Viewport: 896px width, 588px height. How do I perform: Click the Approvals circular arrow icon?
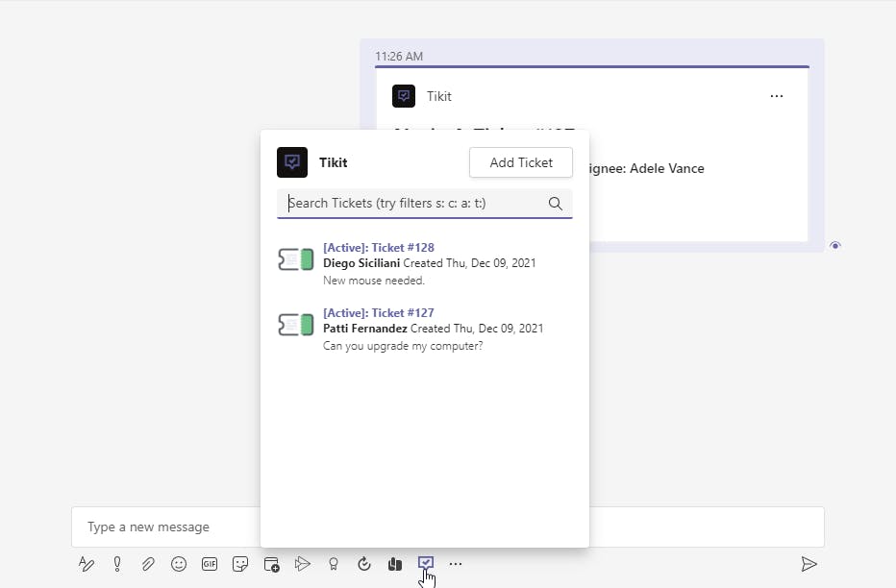[363, 564]
